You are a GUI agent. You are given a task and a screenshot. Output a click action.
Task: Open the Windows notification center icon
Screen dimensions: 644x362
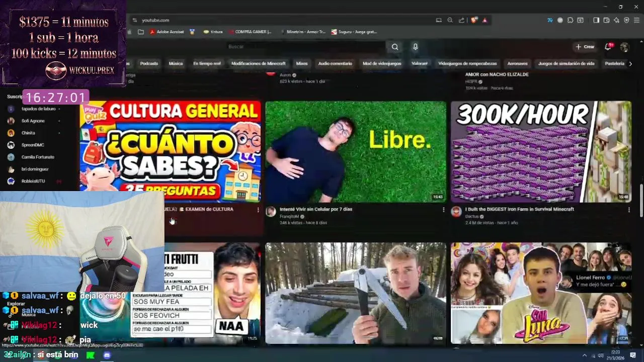click(633, 355)
